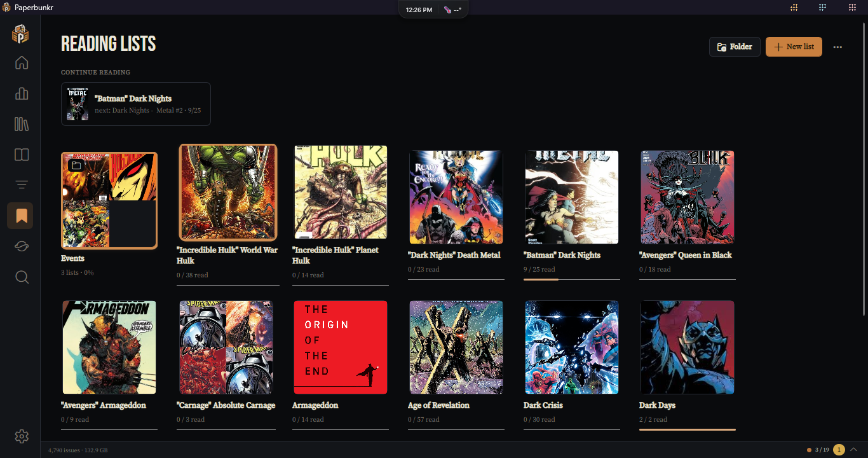Click the "Dark Days" title
The image size is (868, 458).
657,405
